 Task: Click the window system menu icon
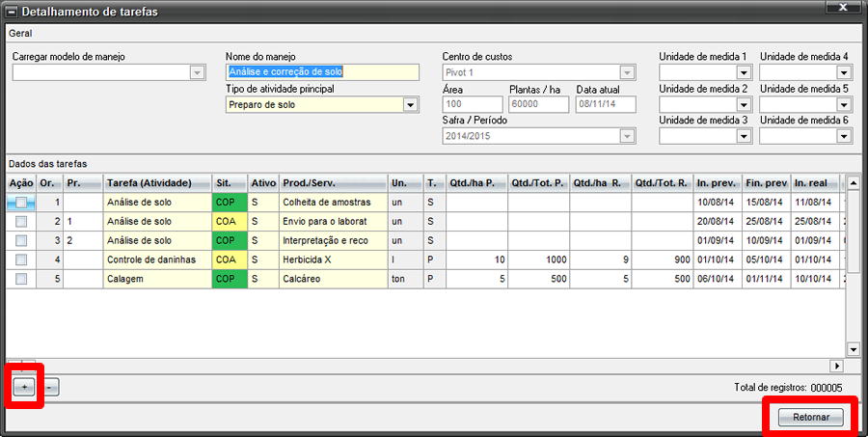point(12,12)
